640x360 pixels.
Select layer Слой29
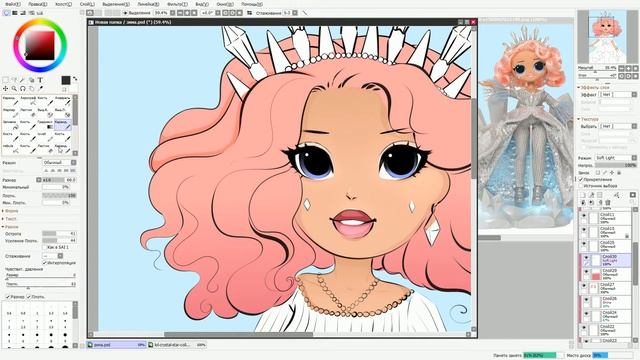point(607,274)
